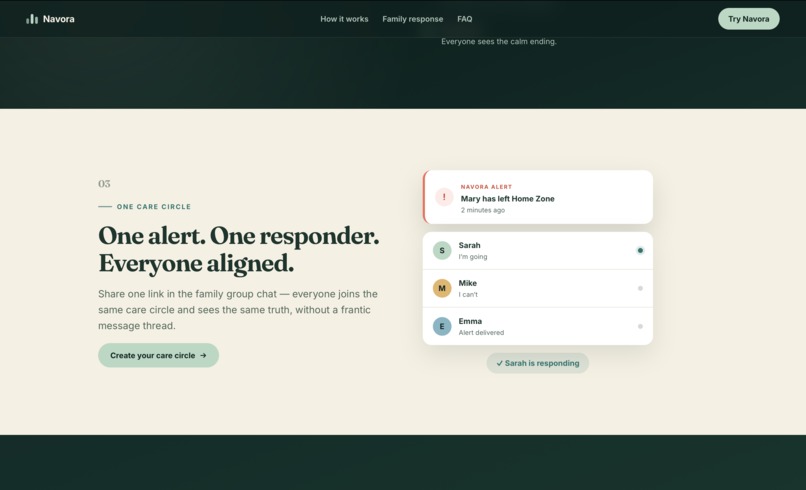Click the Alert delivered status text
806x490 pixels.
pyautogui.click(x=481, y=333)
